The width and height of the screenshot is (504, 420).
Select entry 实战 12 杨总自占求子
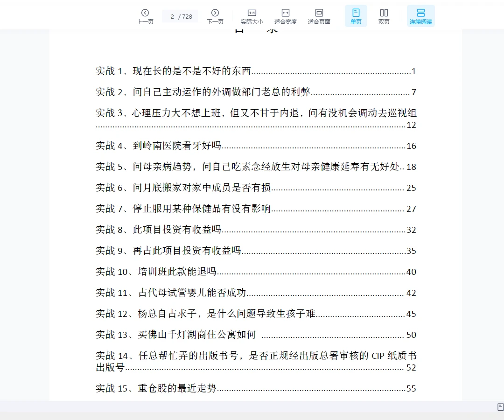(256, 314)
